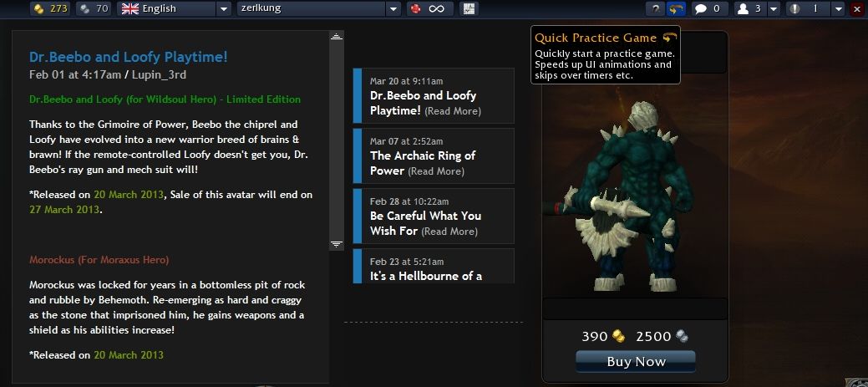Expand the zerlkung account dropdown arrow
The width and height of the screenshot is (868, 387).
point(393,9)
